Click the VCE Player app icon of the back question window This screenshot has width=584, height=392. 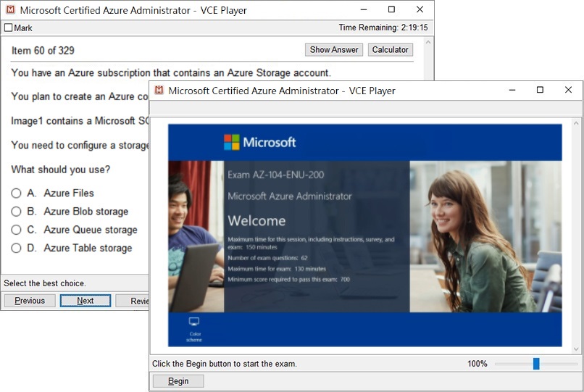[x=9, y=10]
